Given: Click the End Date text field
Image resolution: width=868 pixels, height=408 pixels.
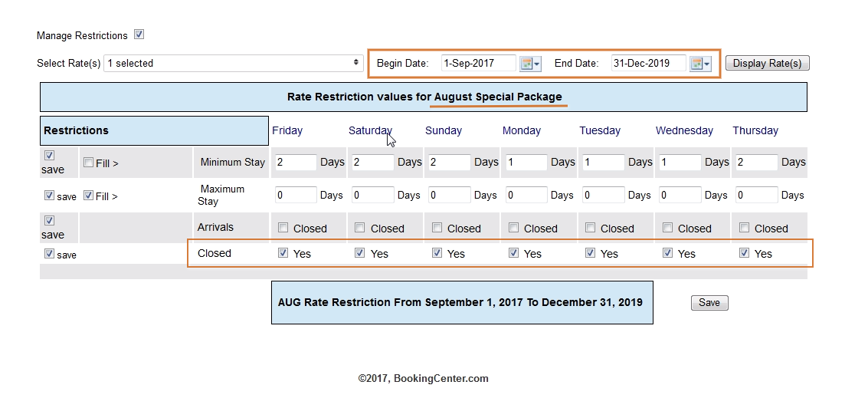Looking at the screenshot, I should [x=648, y=63].
